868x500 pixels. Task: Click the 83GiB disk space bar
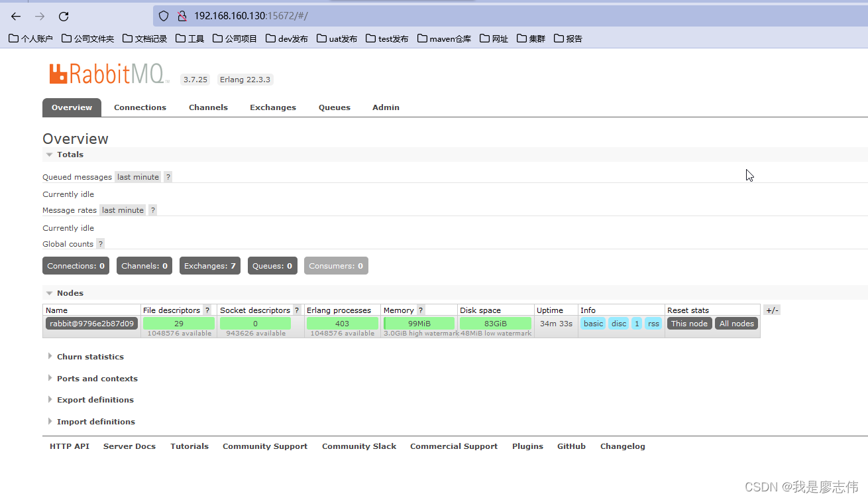[496, 324]
